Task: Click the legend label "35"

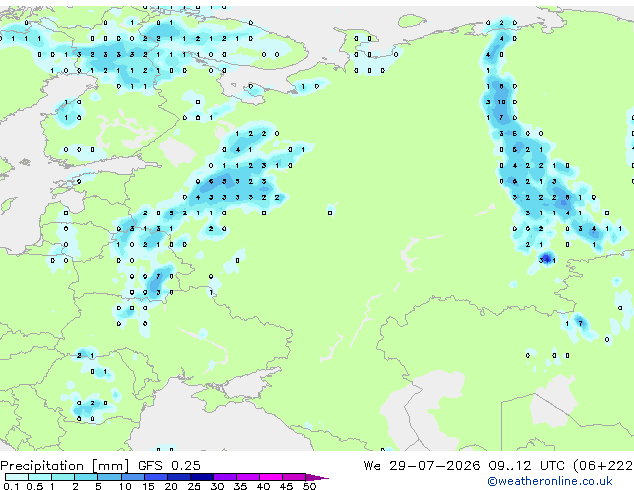Action: pyautogui.click(x=240, y=486)
